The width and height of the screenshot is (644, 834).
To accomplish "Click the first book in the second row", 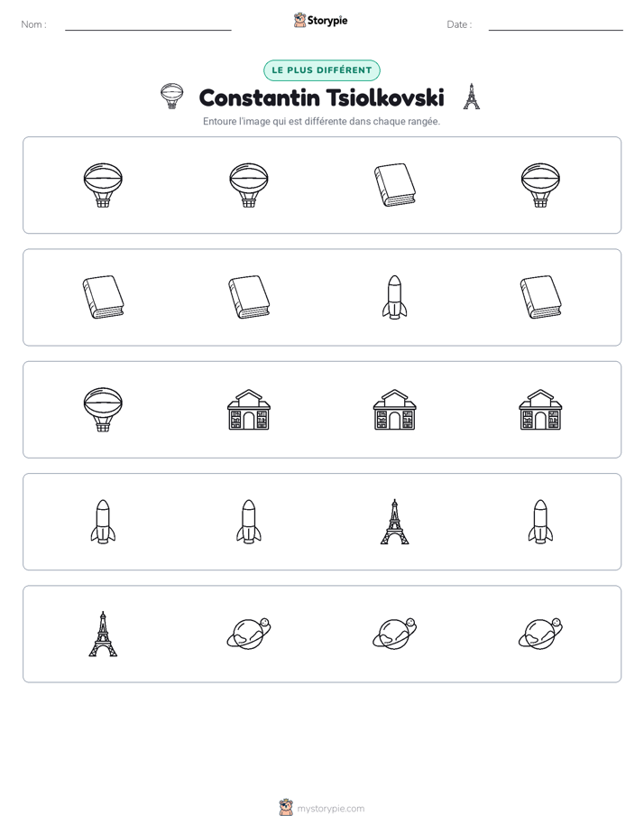I will point(103,297).
